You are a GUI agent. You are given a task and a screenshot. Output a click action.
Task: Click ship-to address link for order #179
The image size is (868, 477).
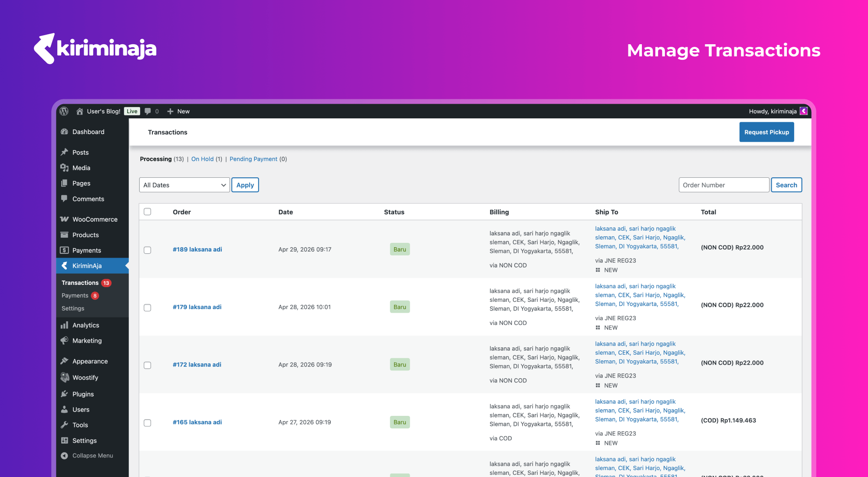[x=640, y=295]
